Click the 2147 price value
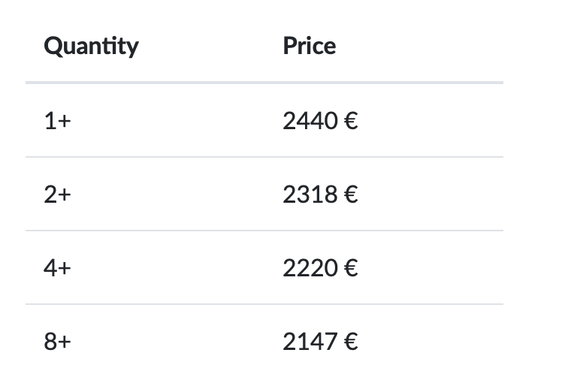 point(310,342)
